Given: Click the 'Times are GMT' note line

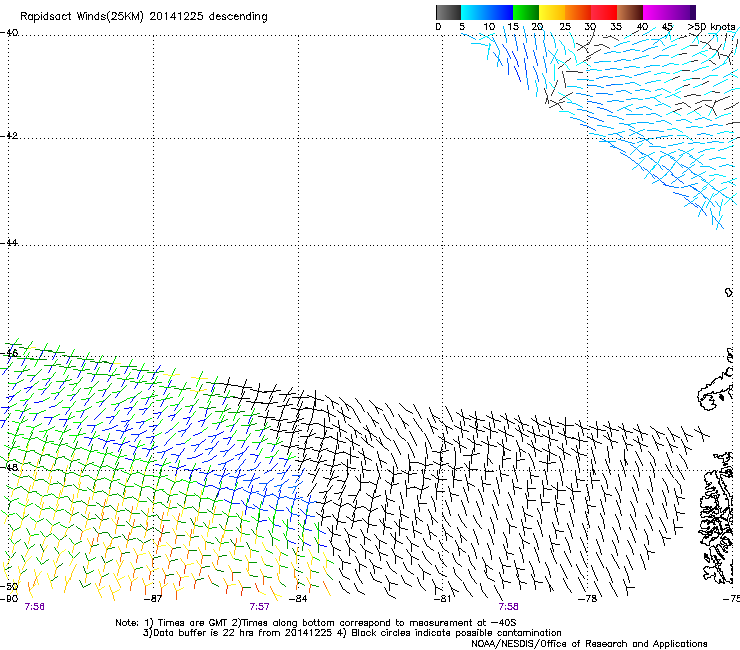Looking at the screenshot, I should tap(316, 623).
